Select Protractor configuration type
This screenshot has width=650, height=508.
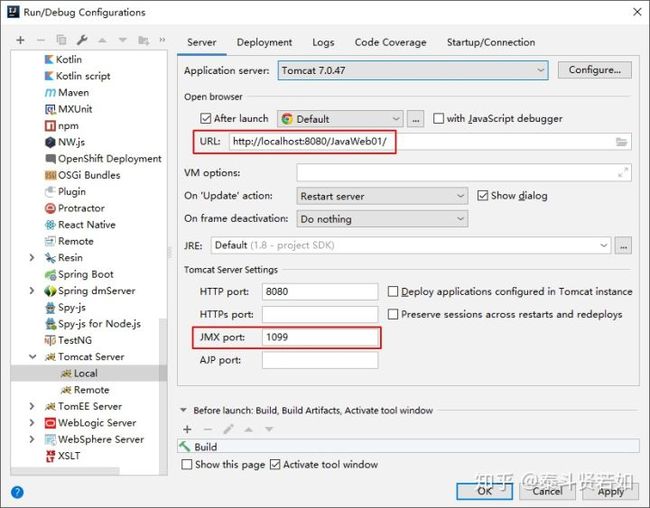75,208
